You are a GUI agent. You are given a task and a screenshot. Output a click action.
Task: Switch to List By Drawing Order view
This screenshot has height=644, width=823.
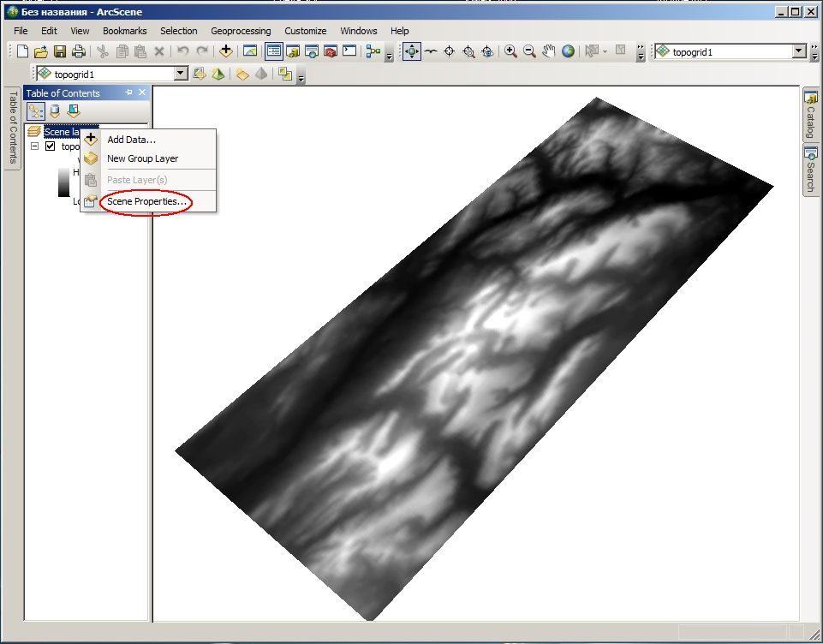pos(36,110)
